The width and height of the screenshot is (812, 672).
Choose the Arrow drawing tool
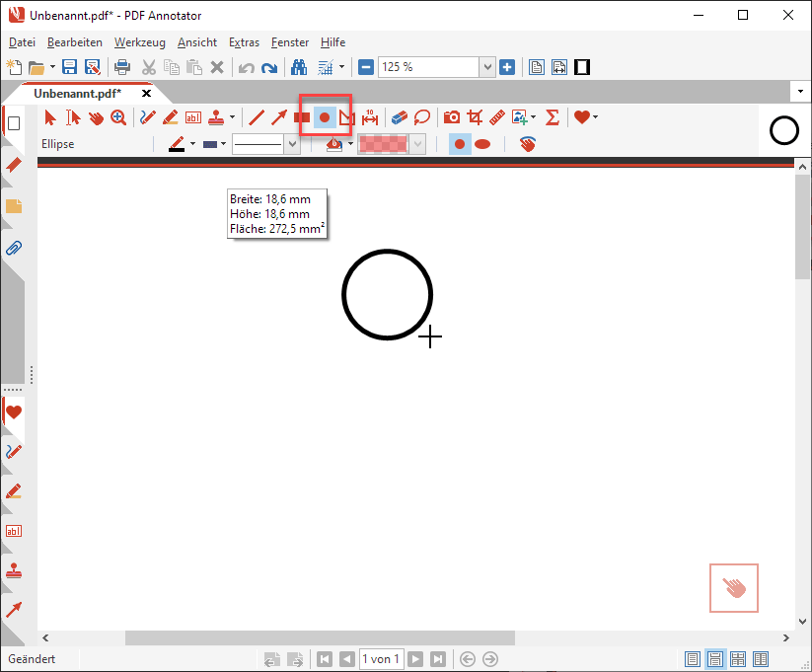(279, 117)
